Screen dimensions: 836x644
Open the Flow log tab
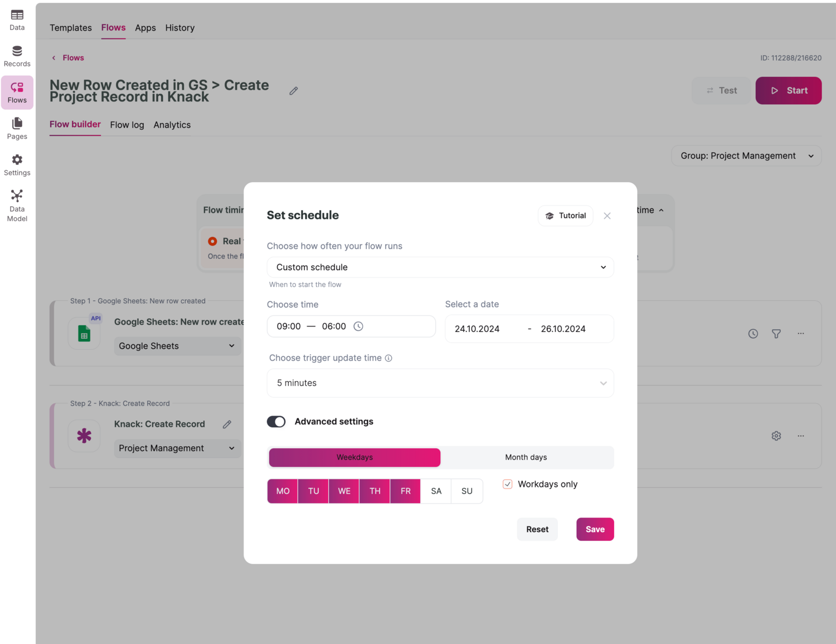127,125
